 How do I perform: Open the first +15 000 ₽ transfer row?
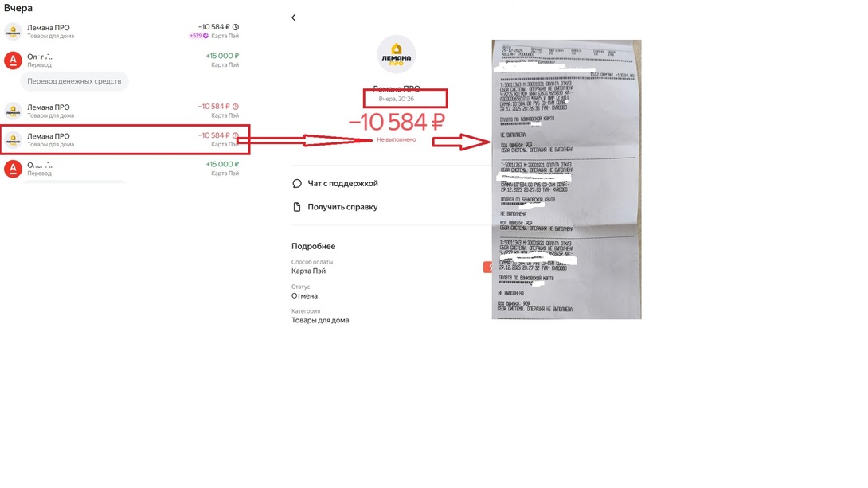pyautogui.click(x=122, y=60)
